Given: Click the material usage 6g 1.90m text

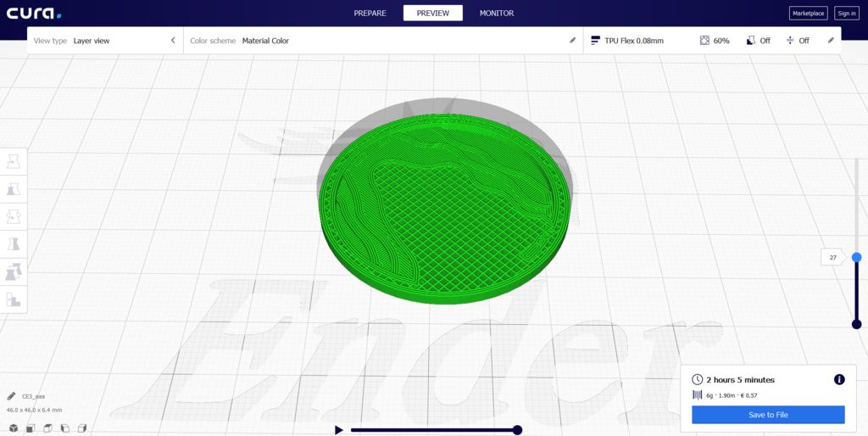Looking at the screenshot, I should [732, 395].
